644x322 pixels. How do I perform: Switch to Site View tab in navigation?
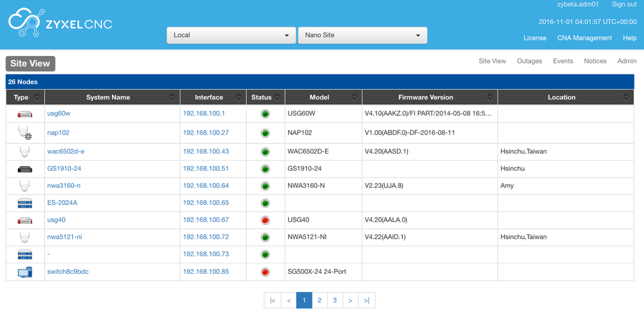[492, 61]
